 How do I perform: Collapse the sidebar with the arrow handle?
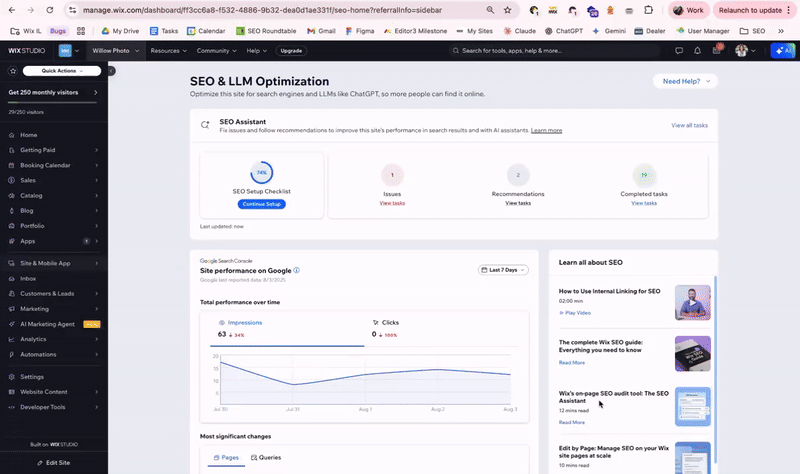tap(111, 71)
